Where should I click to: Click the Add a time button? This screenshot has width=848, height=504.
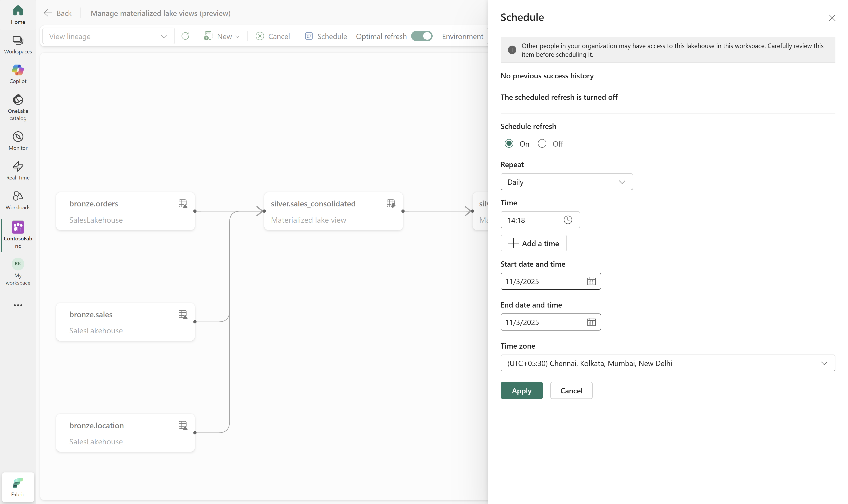point(533,243)
